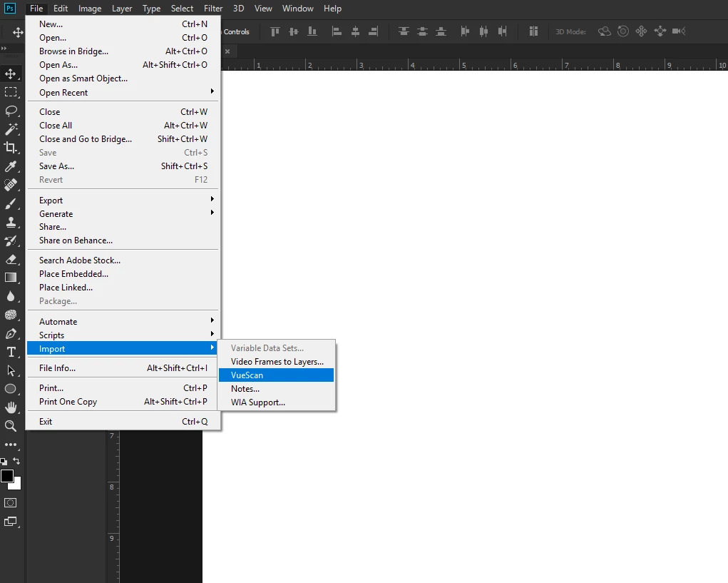Distribute horizontal centers
The width and height of the screenshot is (728, 583).
pos(483,31)
